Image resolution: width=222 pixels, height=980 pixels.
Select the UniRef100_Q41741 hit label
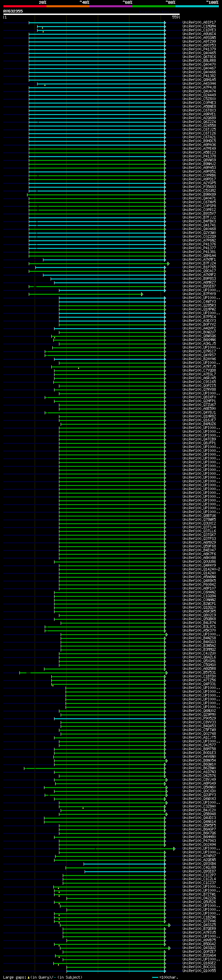[199, 225]
